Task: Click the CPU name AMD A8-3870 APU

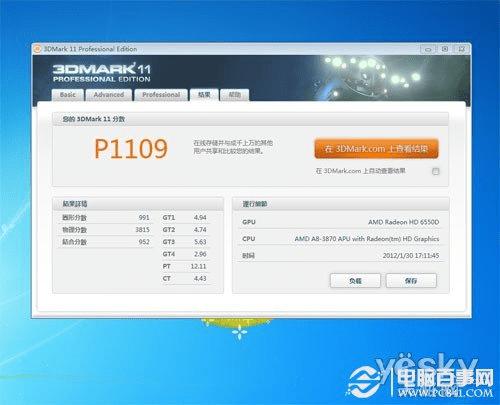Action: (367, 239)
